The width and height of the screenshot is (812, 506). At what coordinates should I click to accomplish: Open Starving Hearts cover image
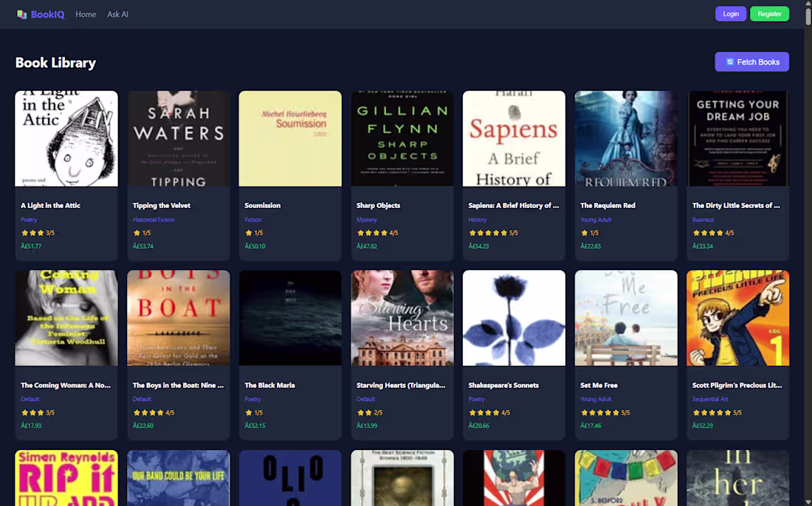[402, 318]
